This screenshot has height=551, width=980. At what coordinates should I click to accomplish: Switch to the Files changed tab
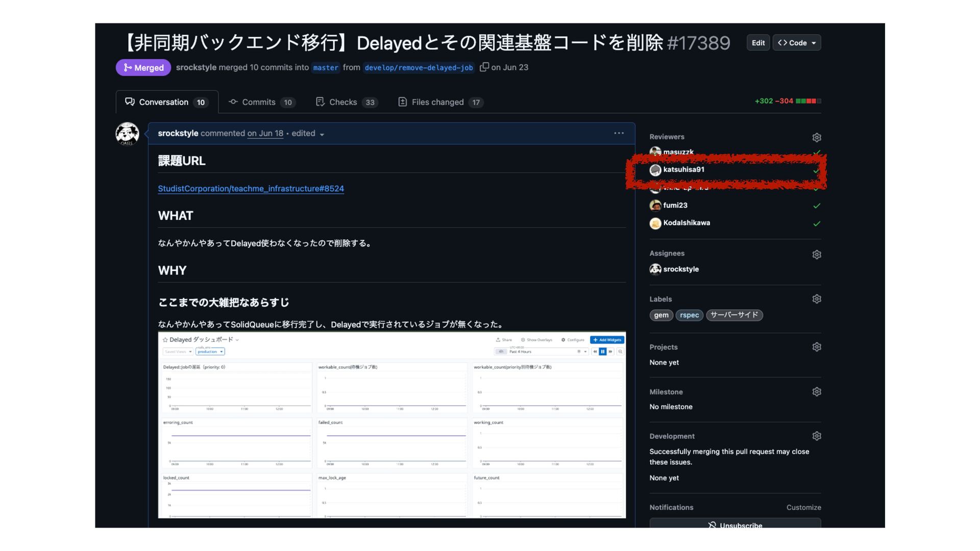coord(440,102)
